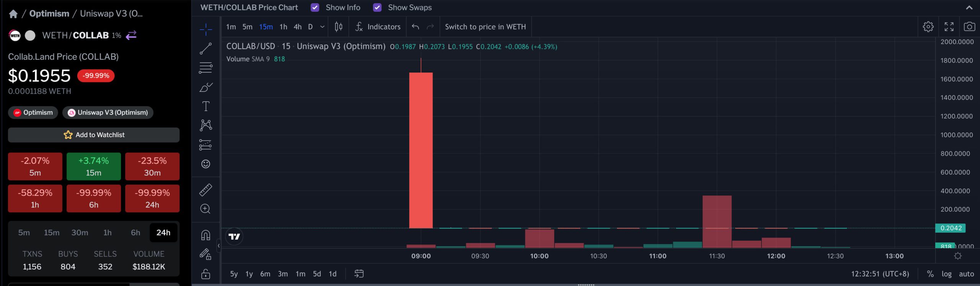This screenshot has width=980, height=286.
Task: Open the candle chart style menu
Action: (x=339, y=27)
